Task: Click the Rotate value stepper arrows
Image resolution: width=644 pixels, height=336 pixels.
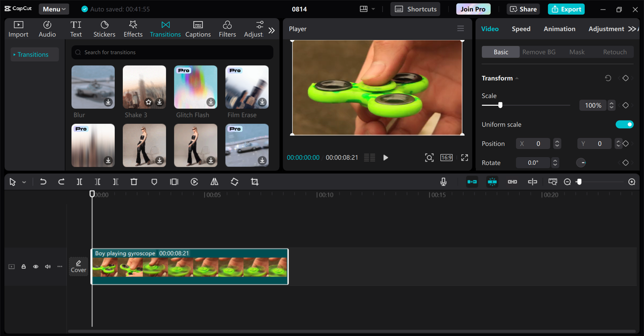Action: 555,163
